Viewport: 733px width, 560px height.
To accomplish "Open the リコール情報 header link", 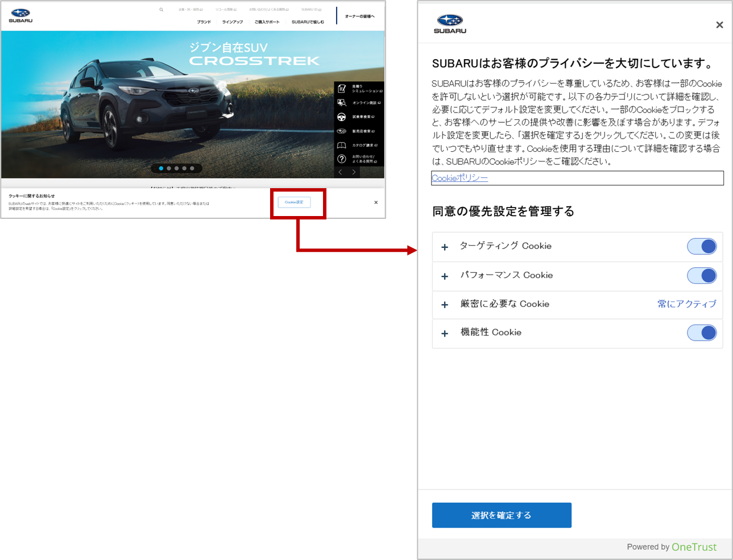I will pyautogui.click(x=226, y=10).
